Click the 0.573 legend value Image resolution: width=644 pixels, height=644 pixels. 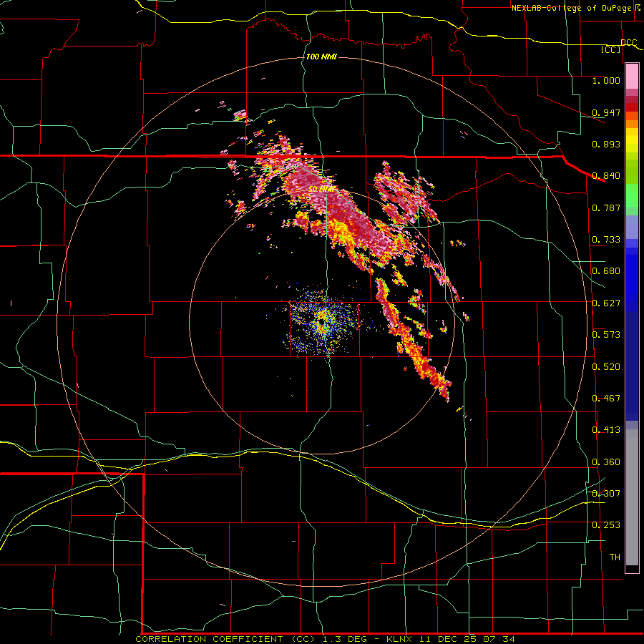pos(606,334)
